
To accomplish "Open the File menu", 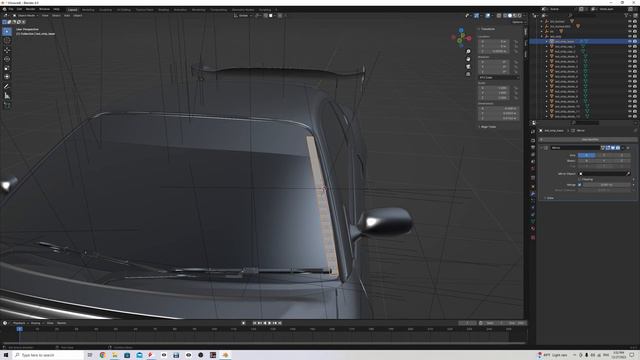I will 11,9.
